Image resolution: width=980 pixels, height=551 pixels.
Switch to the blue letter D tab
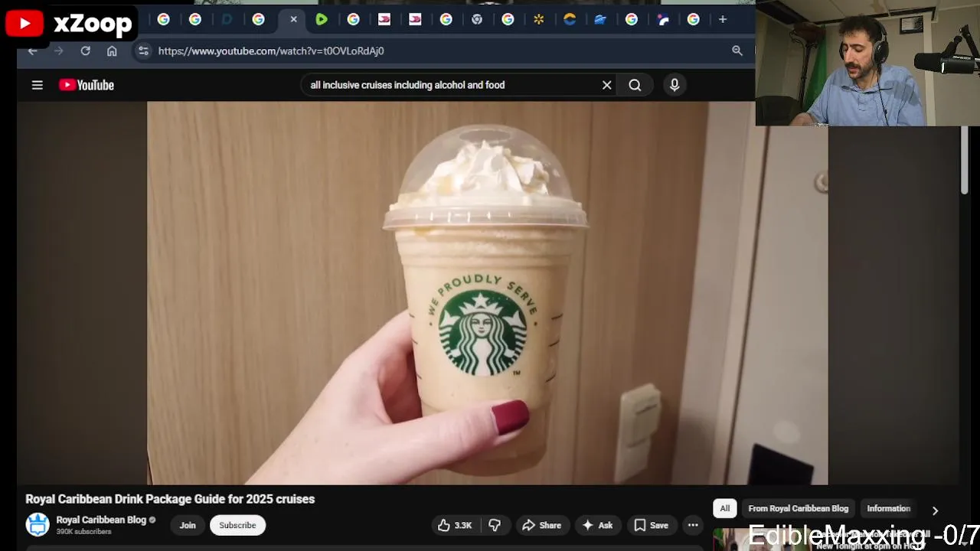[227, 19]
